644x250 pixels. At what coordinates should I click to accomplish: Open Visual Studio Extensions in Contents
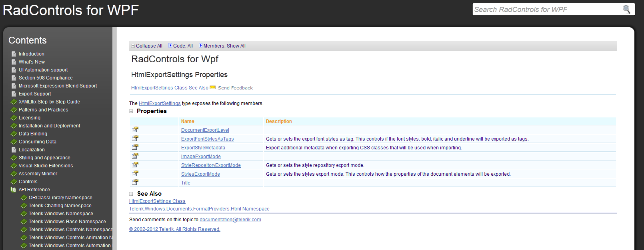pyautogui.click(x=46, y=166)
